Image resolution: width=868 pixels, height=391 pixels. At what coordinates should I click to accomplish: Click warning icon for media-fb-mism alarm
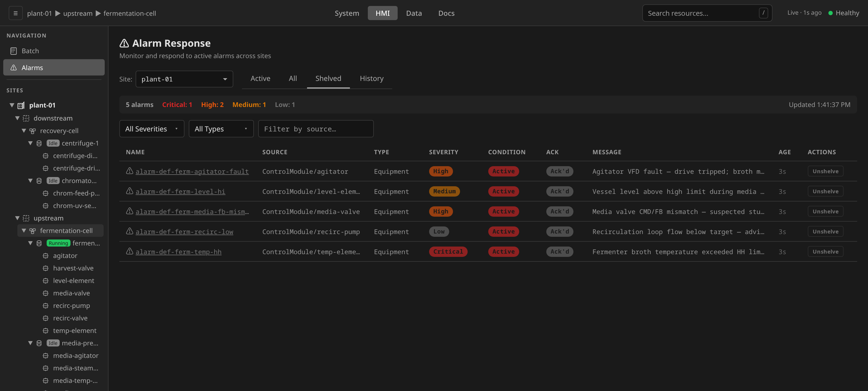point(129,211)
